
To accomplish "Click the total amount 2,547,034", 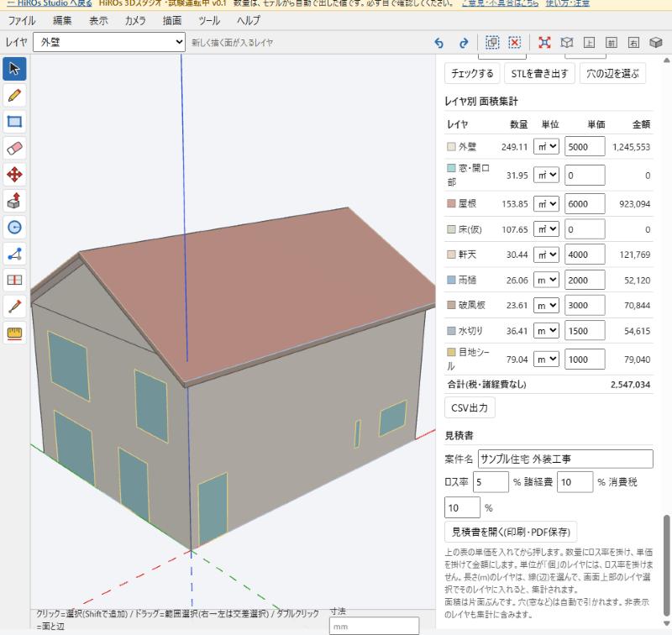I will click(630, 385).
